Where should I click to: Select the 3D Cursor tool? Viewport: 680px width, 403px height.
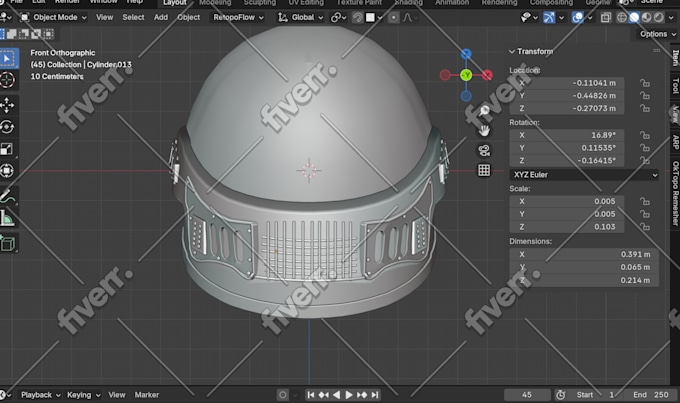[x=7, y=80]
